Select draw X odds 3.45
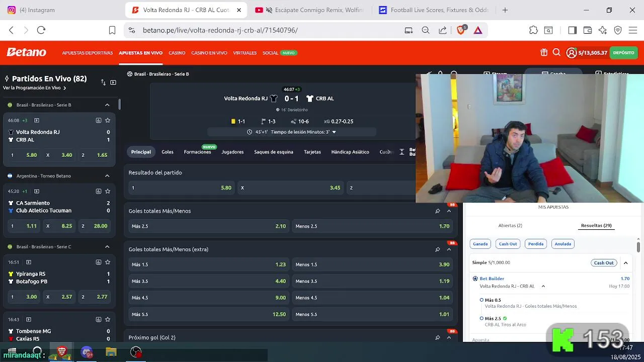Viewport: 644px width, 362px height. coord(291,188)
